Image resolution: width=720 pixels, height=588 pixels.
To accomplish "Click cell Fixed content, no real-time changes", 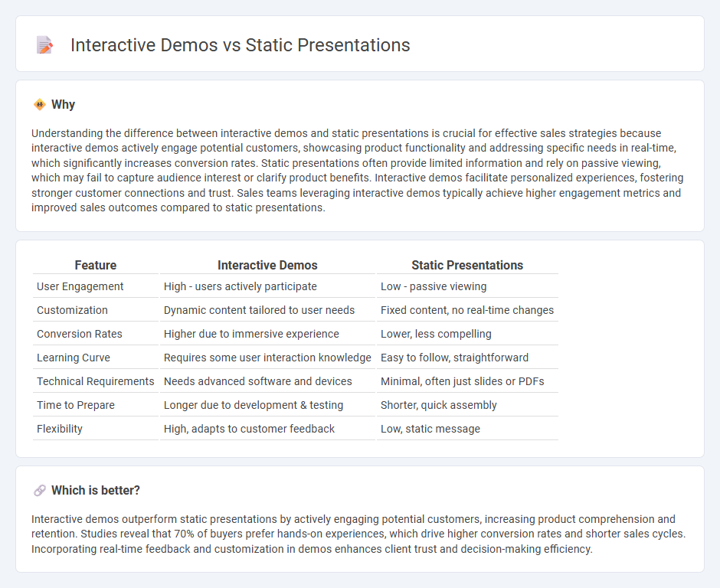I will 467,310.
